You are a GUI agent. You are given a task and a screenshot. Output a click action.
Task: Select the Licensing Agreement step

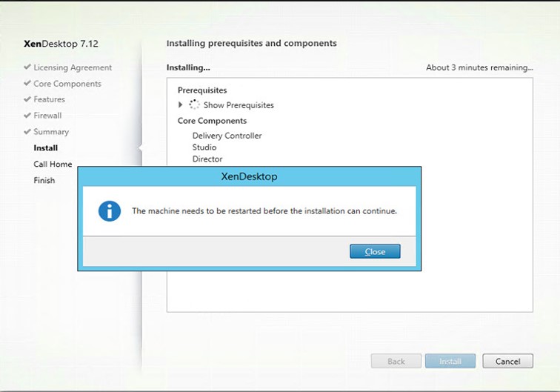[73, 67]
